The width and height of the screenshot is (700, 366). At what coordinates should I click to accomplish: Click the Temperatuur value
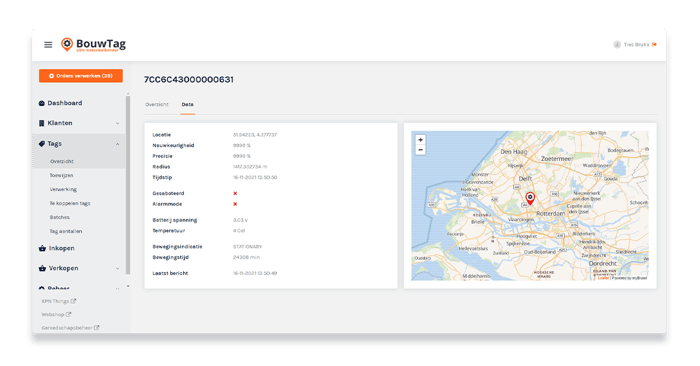[239, 231]
